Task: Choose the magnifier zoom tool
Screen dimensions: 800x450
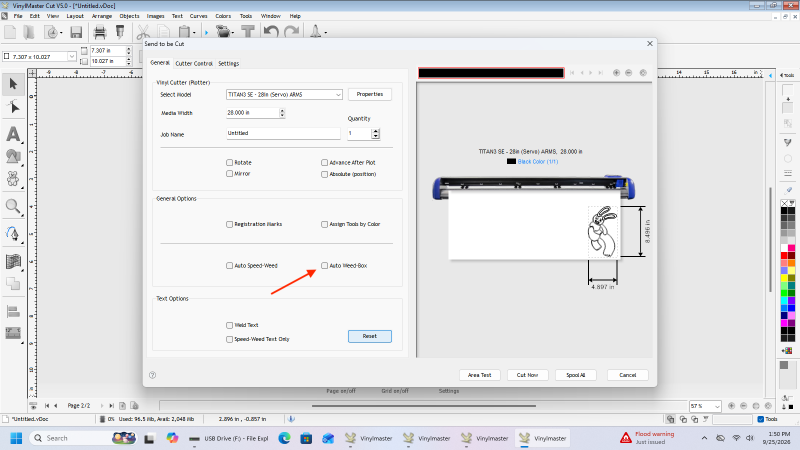Action: pyautogui.click(x=13, y=206)
